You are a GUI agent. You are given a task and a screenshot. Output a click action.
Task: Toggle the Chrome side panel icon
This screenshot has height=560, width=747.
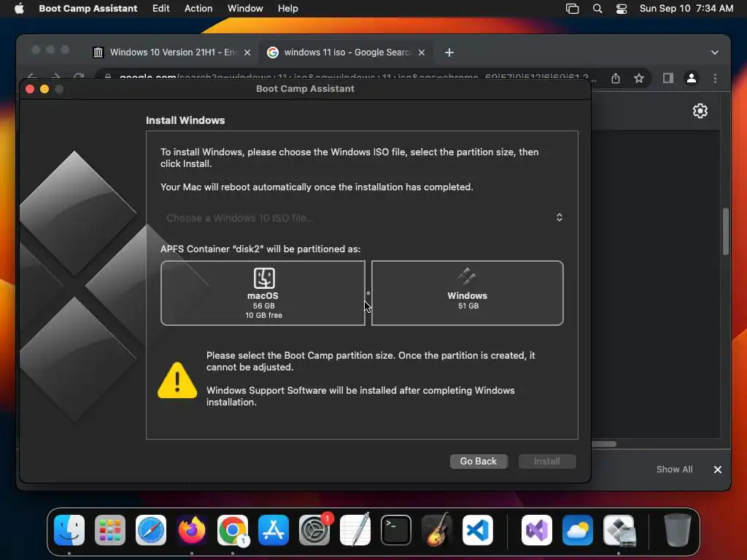coord(668,78)
